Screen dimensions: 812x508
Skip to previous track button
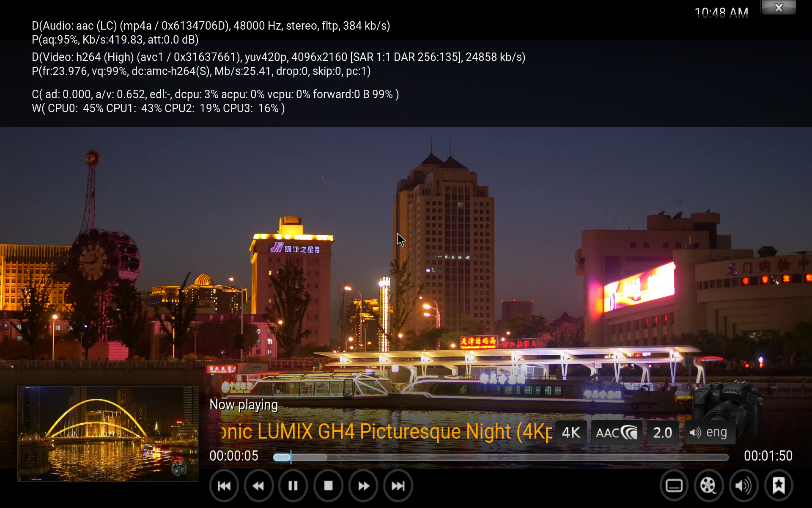point(224,486)
